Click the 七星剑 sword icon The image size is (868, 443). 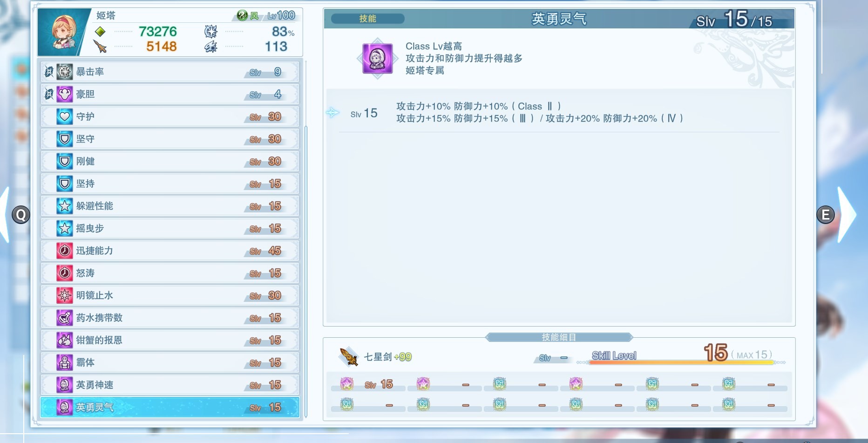click(348, 356)
